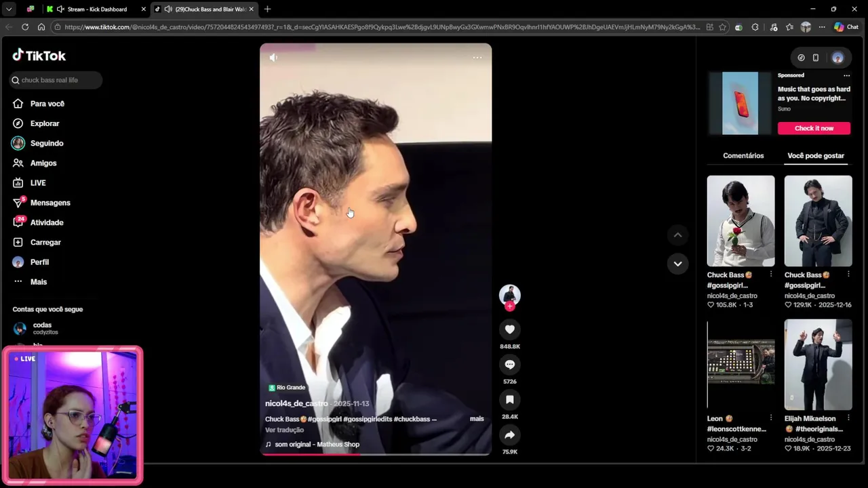The image size is (868, 488).
Task: Click the Rio Grande location tag
Action: [288, 388]
